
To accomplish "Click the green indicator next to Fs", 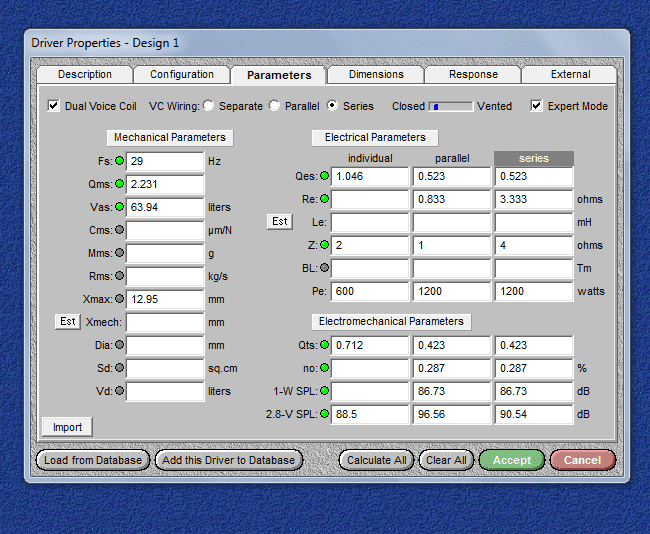I will click(x=119, y=161).
